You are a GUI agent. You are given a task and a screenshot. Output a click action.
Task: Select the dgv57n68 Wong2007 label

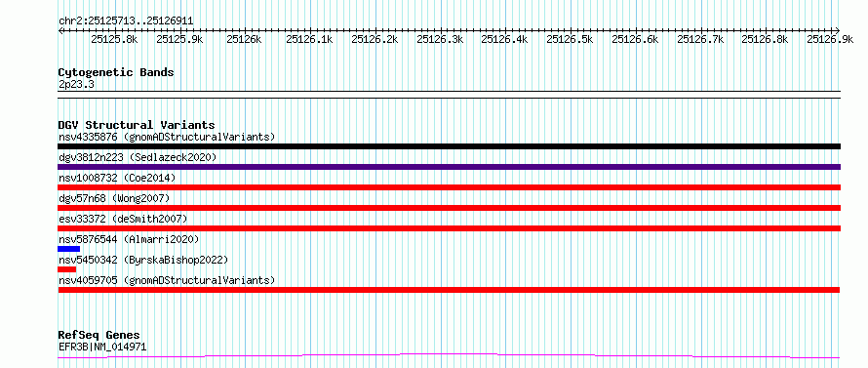tap(114, 198)
